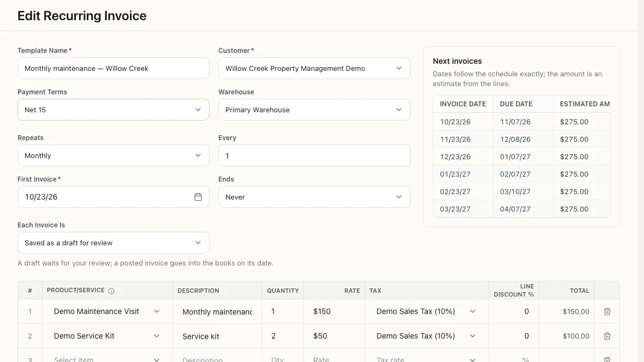Open the First Invoice calendar picker
Image resolution: width=644 pixels, height=362 pixels.
(x=198, y=197)
